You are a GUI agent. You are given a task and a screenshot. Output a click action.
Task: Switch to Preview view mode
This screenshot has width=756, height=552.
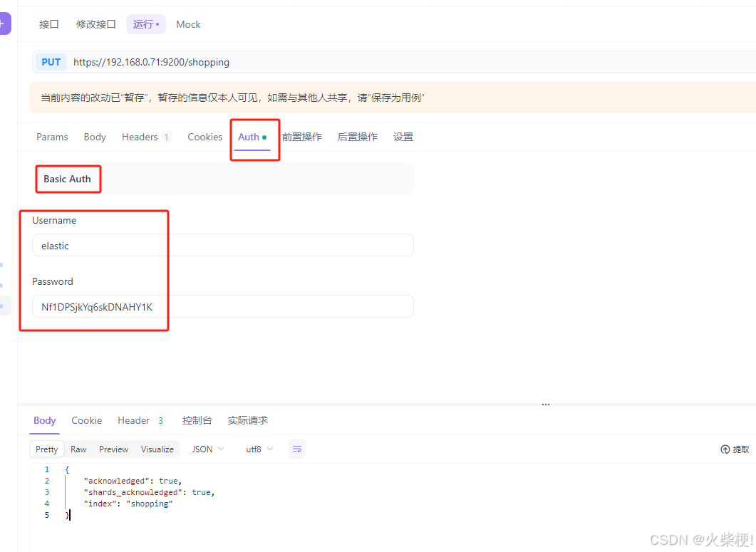pyautogui.click(x=114, y=449)
